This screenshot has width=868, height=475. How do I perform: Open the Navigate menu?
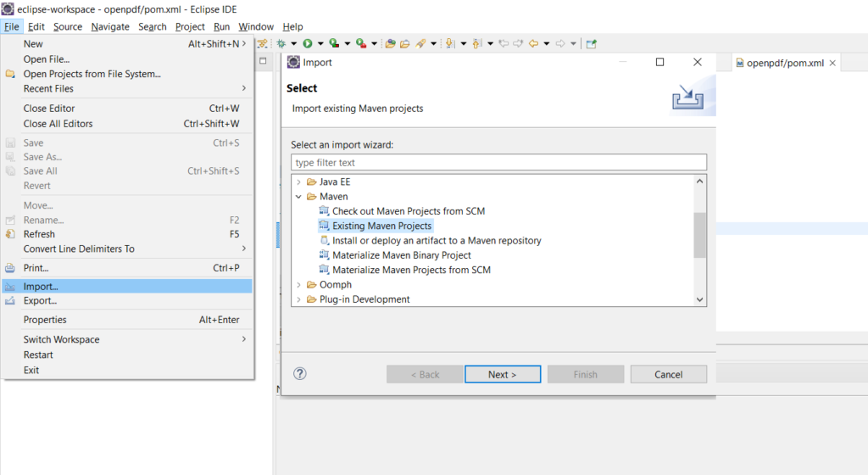[x=110, y=26]
